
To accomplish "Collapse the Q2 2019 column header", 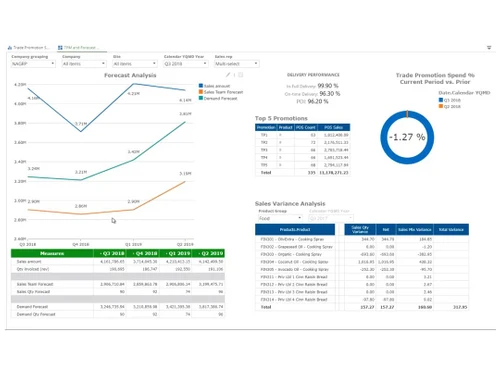I will click(x=208, y=253).
